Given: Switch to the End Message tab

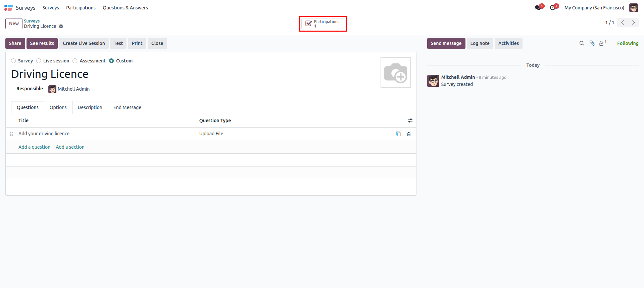Looking at the screenshot, I should pyautogui.click(x=127, y=107).
